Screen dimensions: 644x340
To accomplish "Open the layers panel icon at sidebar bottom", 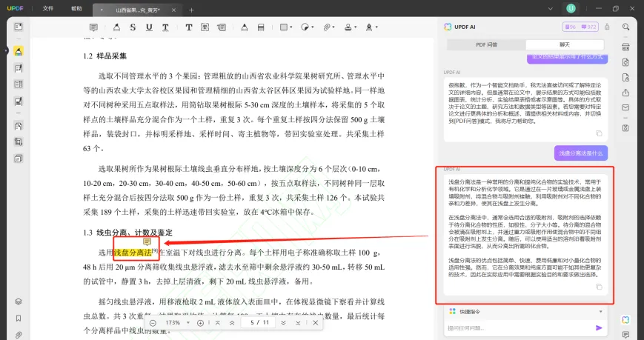I will coord(18,301).
